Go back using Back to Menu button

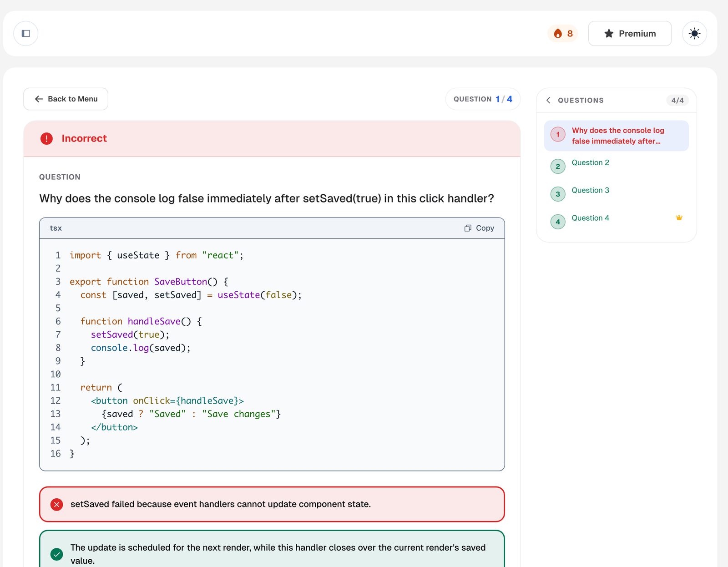tap(66, 99)
